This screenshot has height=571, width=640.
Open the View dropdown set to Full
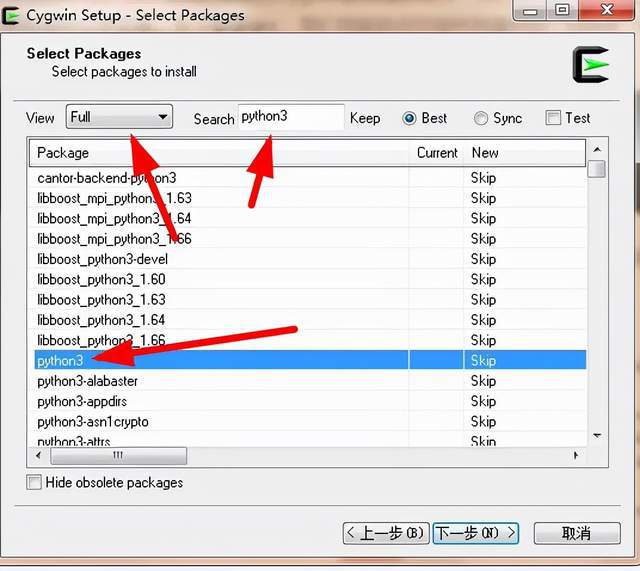[119, 117]
